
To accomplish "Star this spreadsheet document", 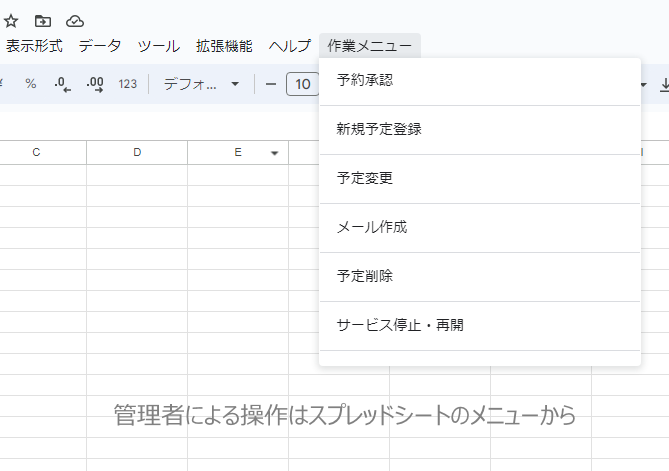I will [11, 21].
